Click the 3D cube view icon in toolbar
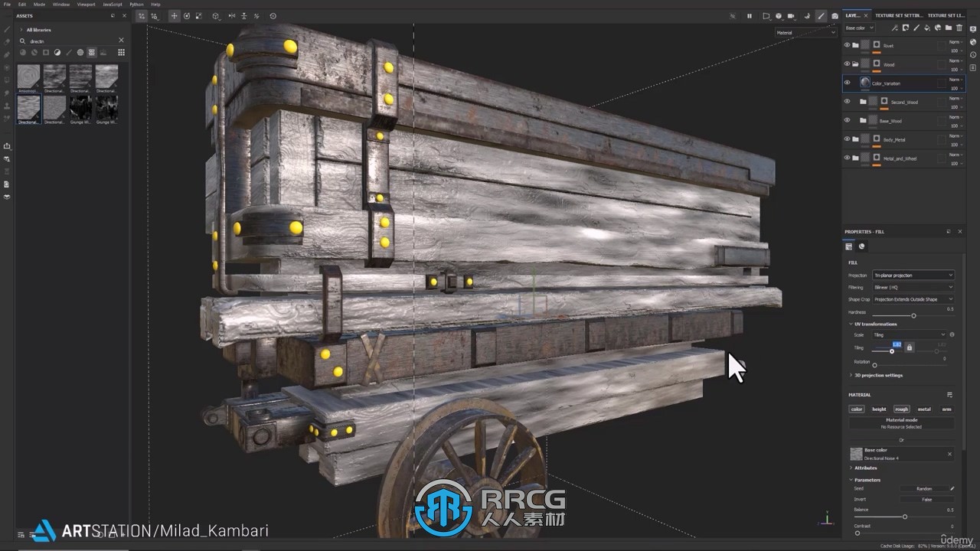Screen dimensions: 980x551 tap(216, 16)
